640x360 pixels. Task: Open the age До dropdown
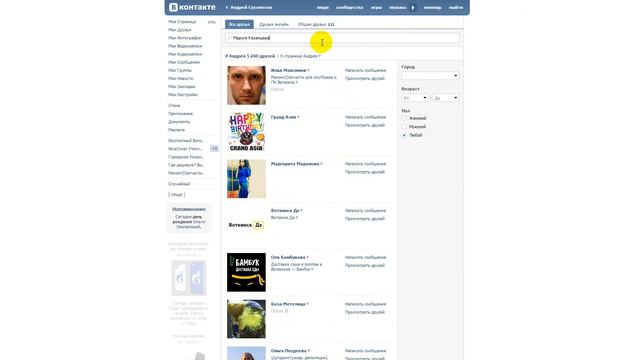click(445, 98)
